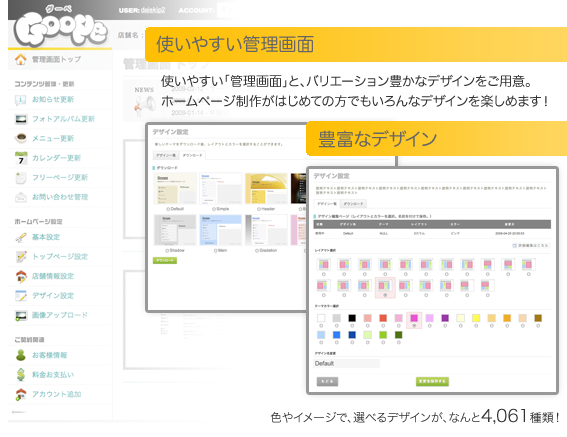
Task: Click the デザイン設定 sidebar pencil icon
Action: pos(21,296)
